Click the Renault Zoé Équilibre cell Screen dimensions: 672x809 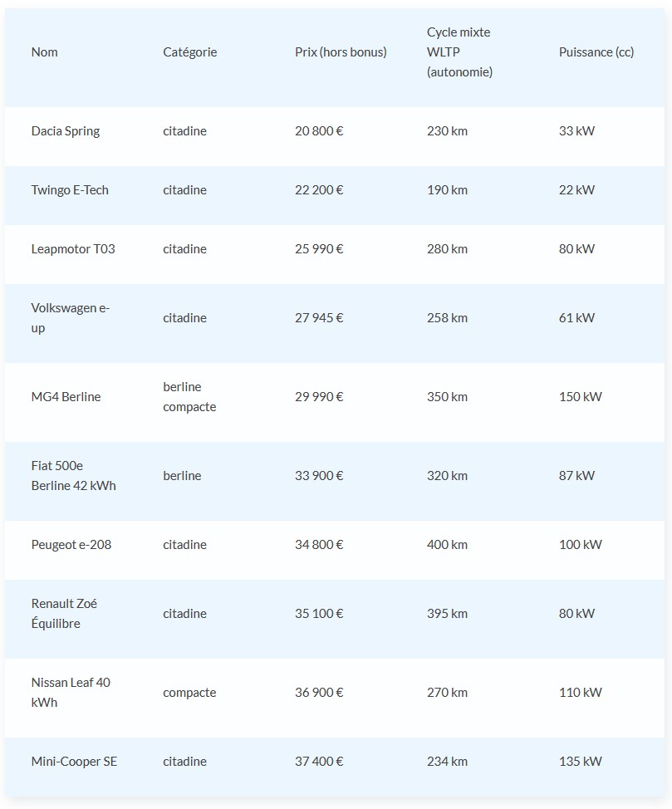pyautogui.click(x=64, y=614)
